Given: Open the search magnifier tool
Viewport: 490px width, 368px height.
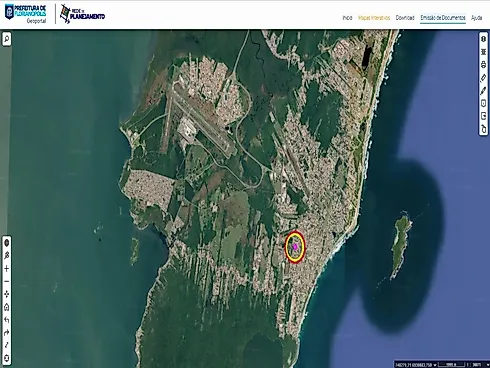Looking at the screenshot, I should (x=7, y=39).
